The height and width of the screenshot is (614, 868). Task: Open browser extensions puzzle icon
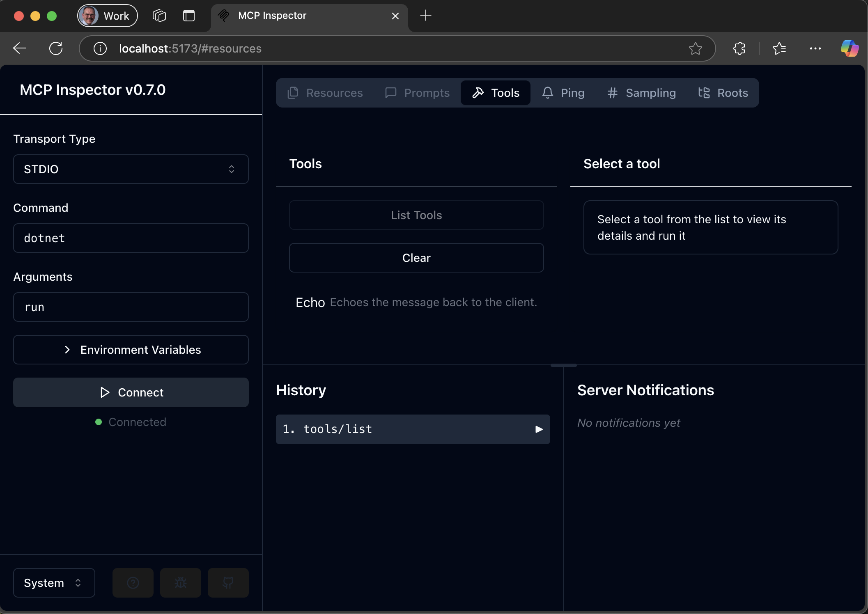(x=739, y=48)
